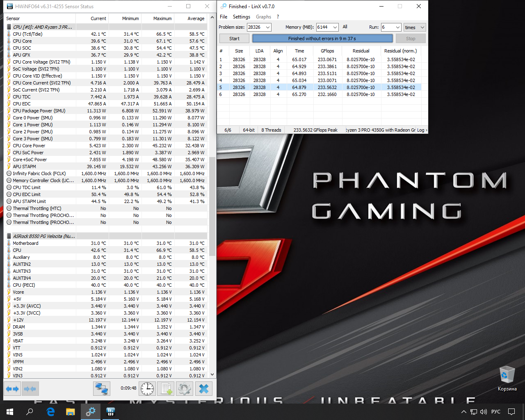This screenshot has height=420, width=525.
Task: Open HWiNFO remote monitoring network computers icon
Action: (101, 388)
